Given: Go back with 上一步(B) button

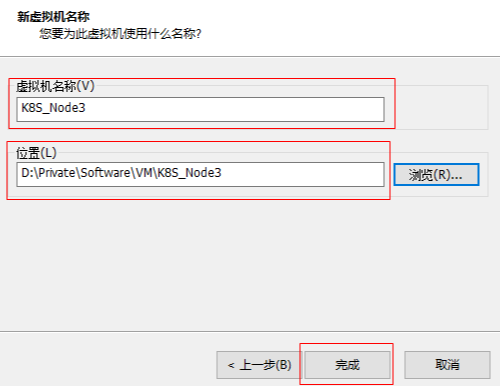Looking at the screenshot, I should 259,365.
